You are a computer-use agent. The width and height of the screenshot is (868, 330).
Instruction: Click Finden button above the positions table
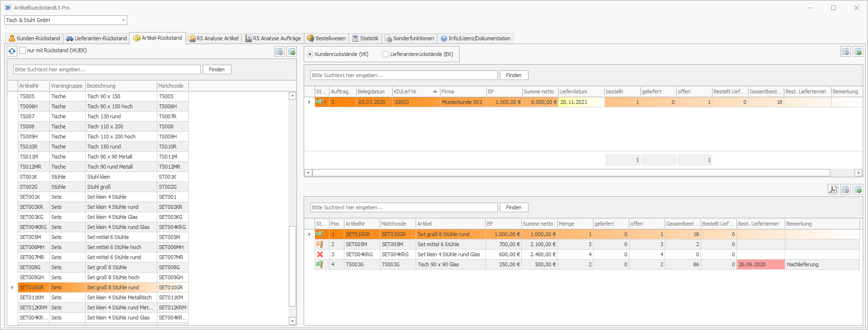click(514, 207)
